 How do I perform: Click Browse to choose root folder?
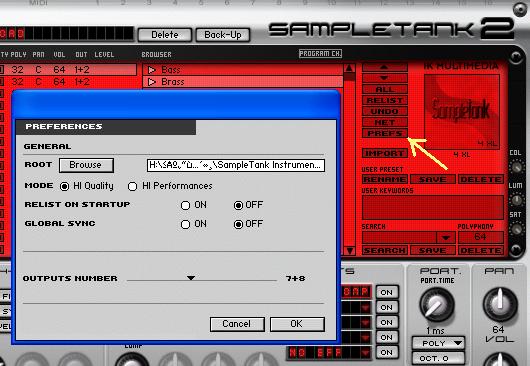[86, 165]
